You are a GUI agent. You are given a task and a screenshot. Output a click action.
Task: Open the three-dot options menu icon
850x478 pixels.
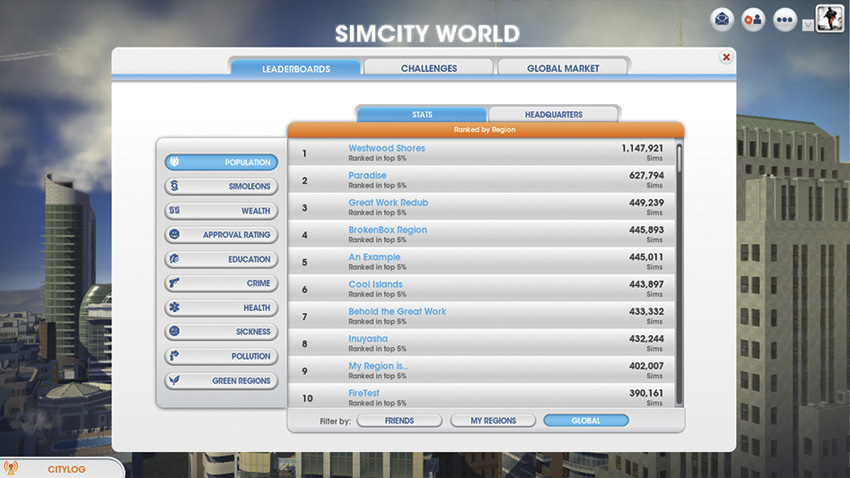click(x=785, y=20)
